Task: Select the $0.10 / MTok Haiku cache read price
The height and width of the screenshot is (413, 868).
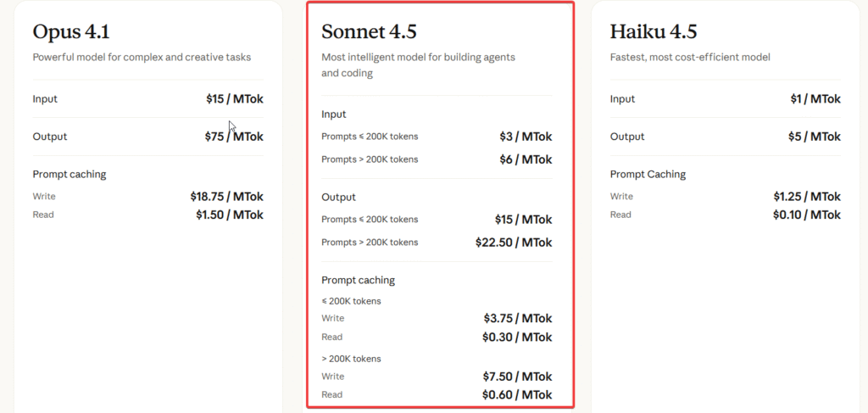Action: pos(807,215)
